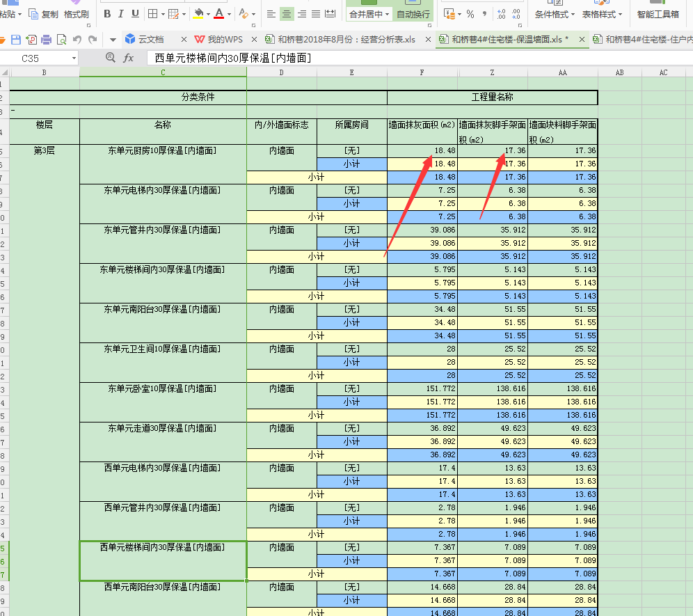
Task: Open fill color palette arrow
Action: (208, 14)
